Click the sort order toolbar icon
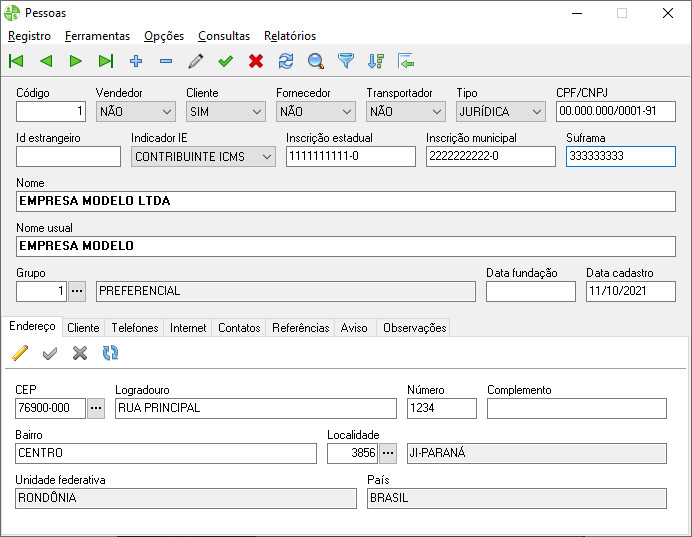The width and height of the screenshot is (692, 537). click(x=376, y=62)
